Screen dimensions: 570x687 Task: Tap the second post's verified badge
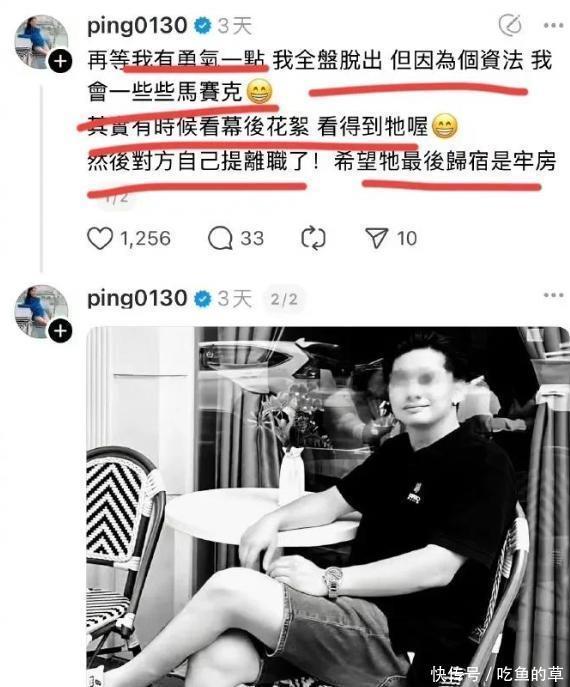(202, 299)
